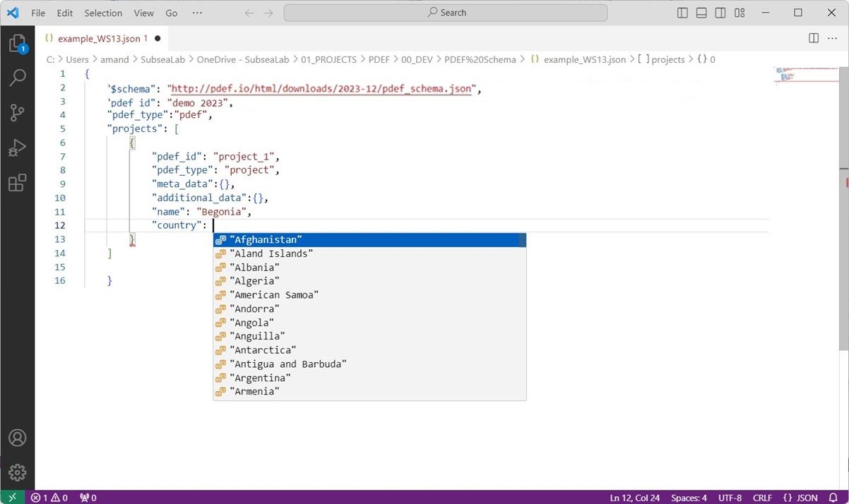849x504 pixels.
Task: Click breadcrumb segment amand
Action: pyautogui.click(x=114, y=60)
